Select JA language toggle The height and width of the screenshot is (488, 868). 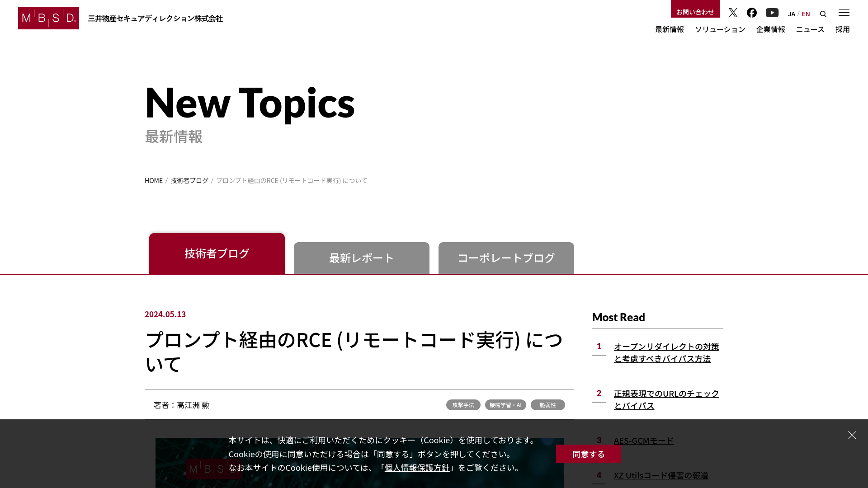[x=791, y=13]
